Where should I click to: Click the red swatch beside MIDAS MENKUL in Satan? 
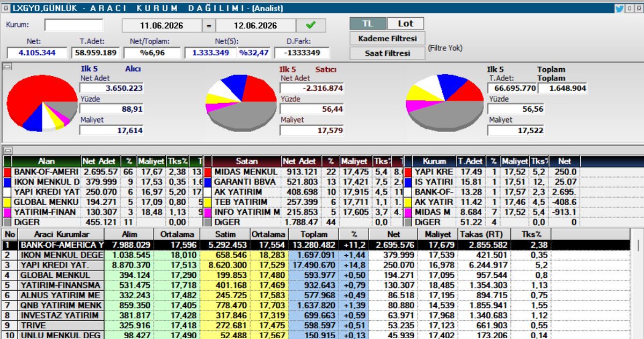click(x=209, y=171)
